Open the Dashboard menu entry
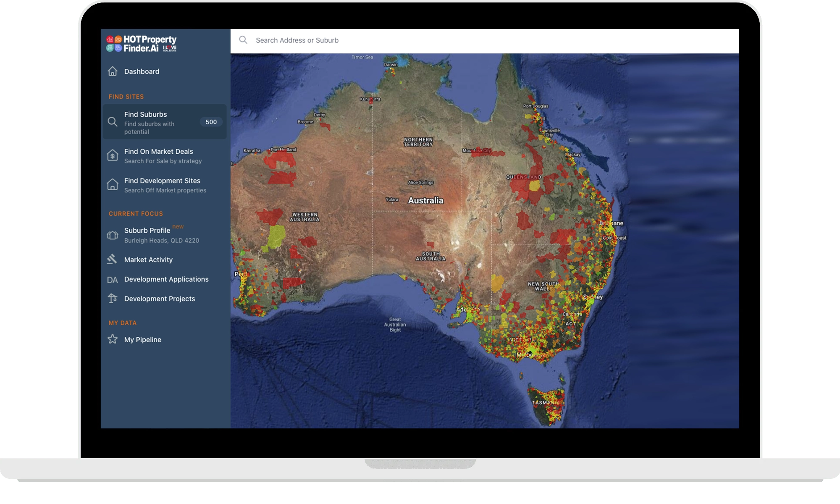The image size is (840, 504). click(x=141, y=71)
